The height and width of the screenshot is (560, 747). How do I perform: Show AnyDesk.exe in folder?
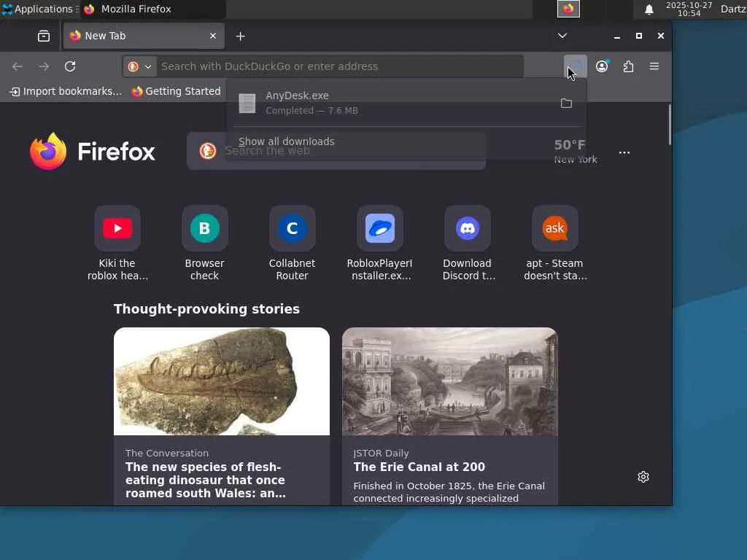(566, 104)
